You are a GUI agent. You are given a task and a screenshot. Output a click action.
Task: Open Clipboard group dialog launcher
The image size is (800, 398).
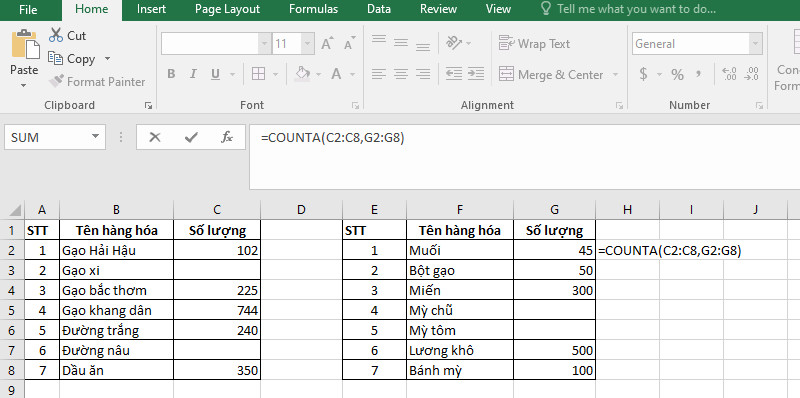[148, 105]
